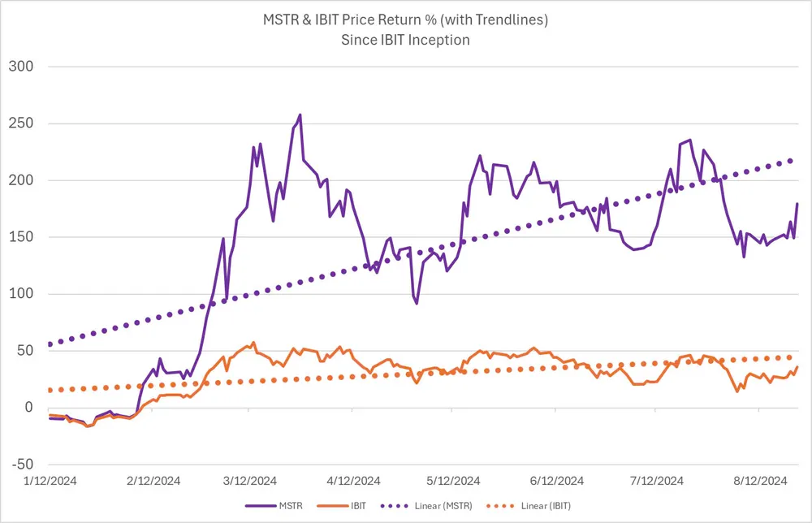This screenshot has height=523, width=812.
Task: Click the left start of the orange dotted trendline
Action: pyautogui.click(x=50, y=390)
